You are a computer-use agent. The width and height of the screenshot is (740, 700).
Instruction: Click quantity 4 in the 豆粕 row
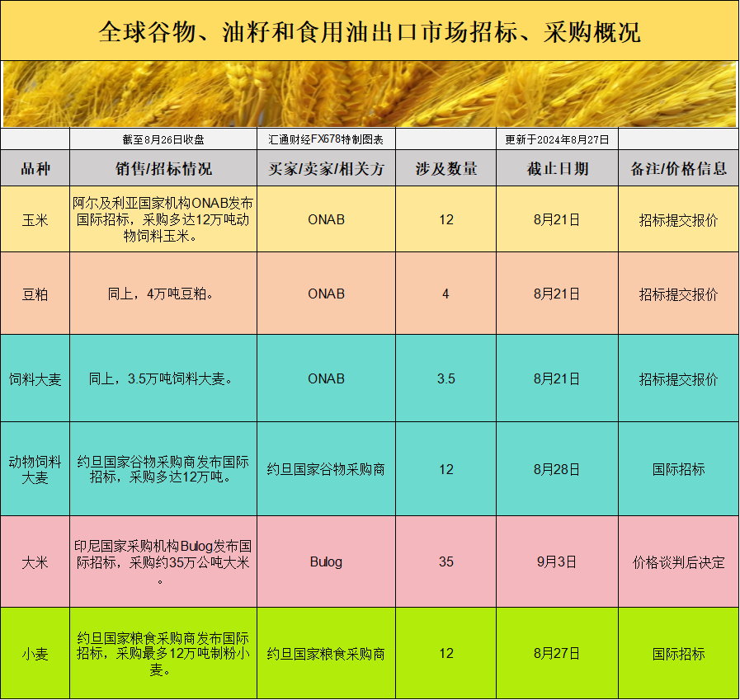tap(446, 294)
